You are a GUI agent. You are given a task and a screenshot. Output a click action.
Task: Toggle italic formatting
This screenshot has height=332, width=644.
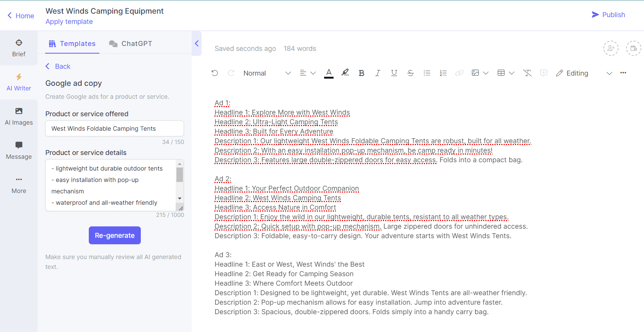tap(378, 73)
